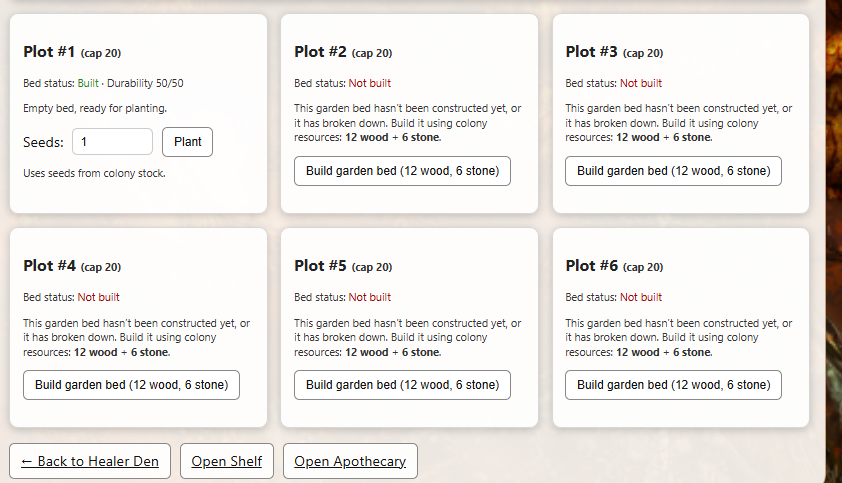Build the garden bed for Plot #2

402,171
